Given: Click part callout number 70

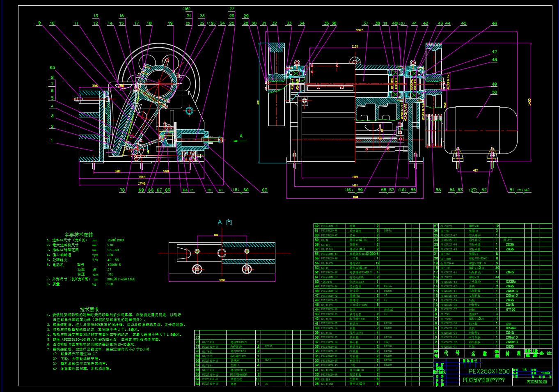Looking at the screenshot, I should pos(122,190).
